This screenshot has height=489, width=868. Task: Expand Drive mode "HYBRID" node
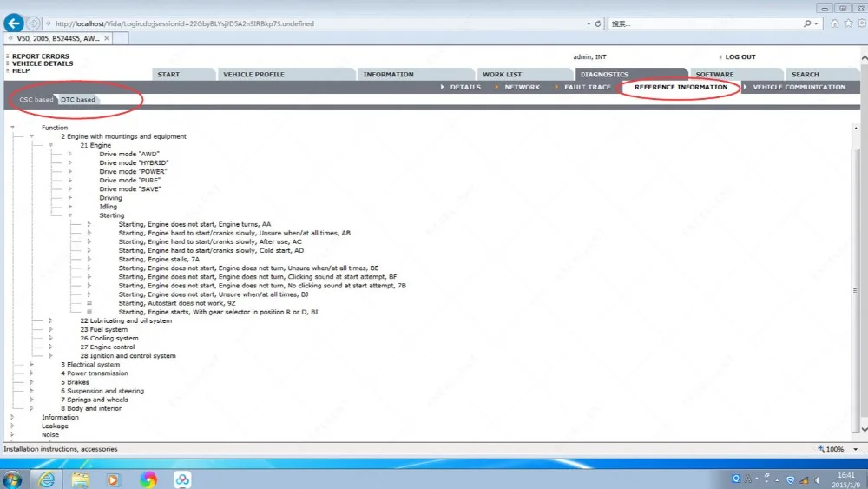coord(69,162)
